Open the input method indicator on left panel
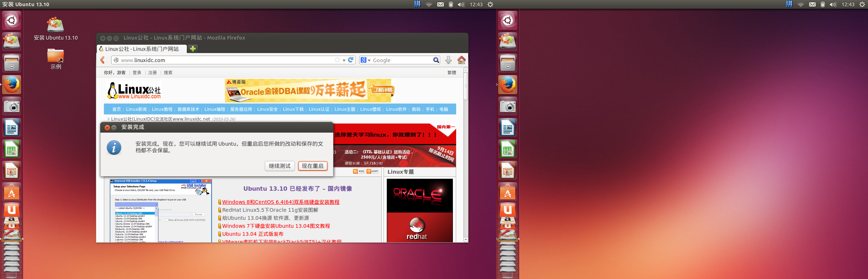This screenshot has height=279, width=868. click(x=417, y=4)
